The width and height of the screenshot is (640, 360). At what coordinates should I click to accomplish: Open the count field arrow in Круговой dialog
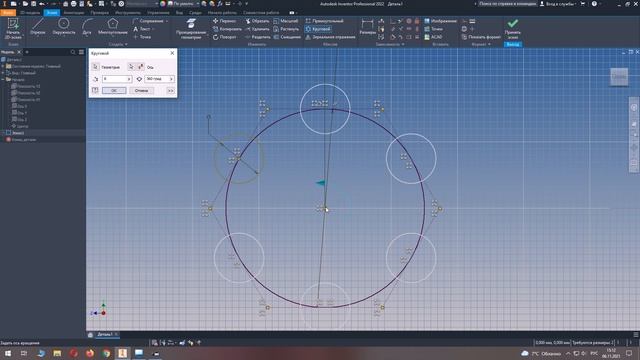pos(129,79)
